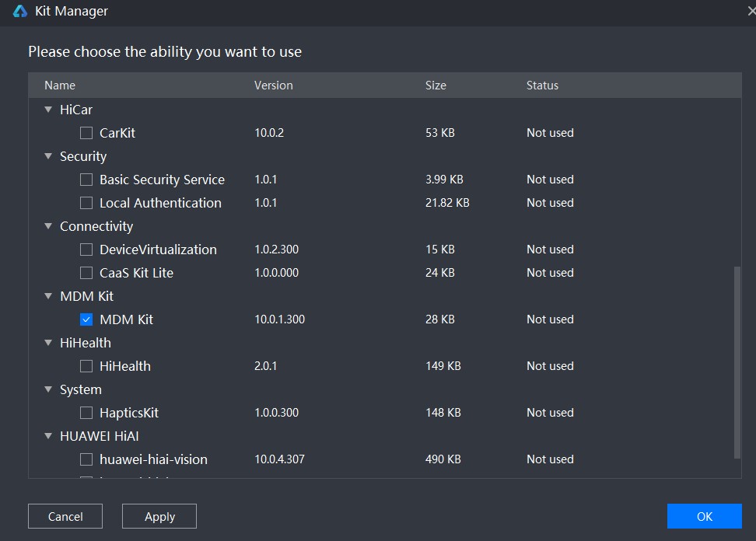Click version 2.0.1 of HiHealth
The width and height of the screenshot is (756, 541).
coord(266,365)
